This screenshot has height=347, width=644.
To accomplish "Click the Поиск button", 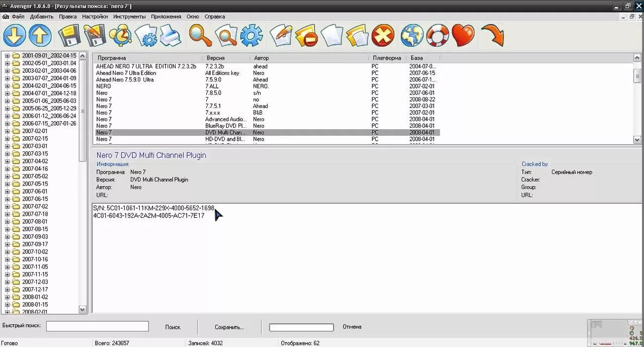I will point(173,327).
